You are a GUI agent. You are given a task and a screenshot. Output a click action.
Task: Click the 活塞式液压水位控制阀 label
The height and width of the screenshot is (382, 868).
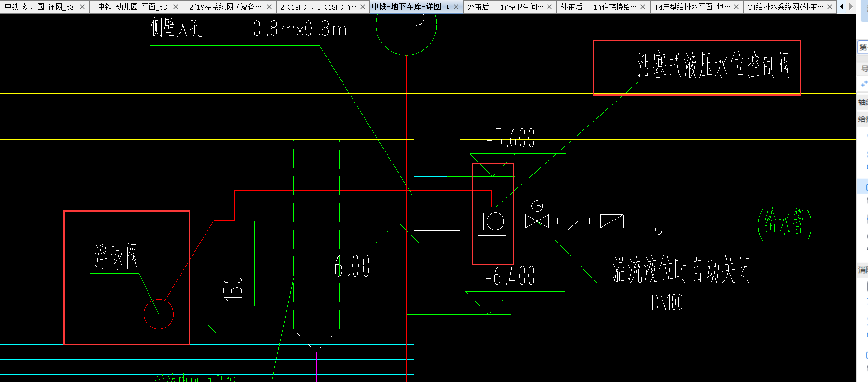pyautogui.click(x=713, y=65)
